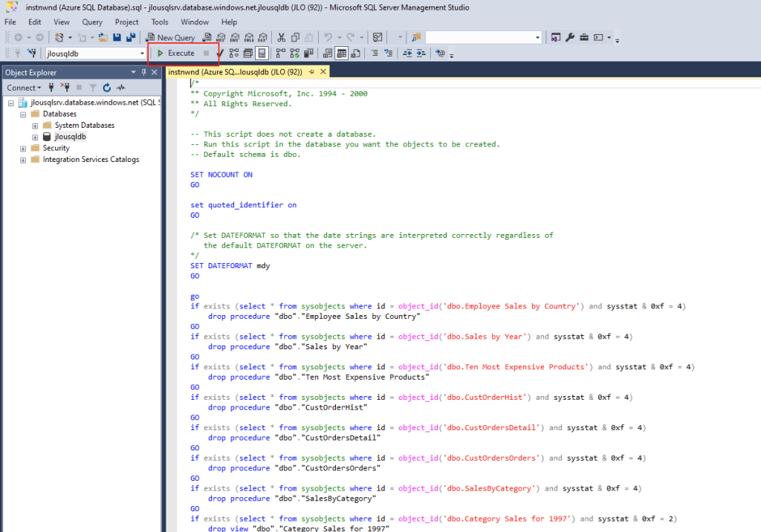Viewport: 761px width, 532px height.
Task: Toggle Include Live Query Statistics
Action: tap(294, 53)
